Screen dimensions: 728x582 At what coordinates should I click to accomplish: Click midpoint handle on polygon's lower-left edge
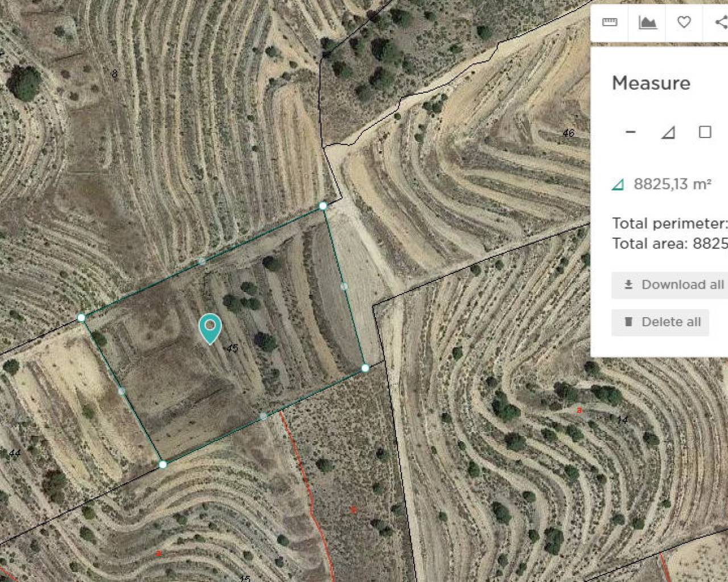(x=121, y=391)
